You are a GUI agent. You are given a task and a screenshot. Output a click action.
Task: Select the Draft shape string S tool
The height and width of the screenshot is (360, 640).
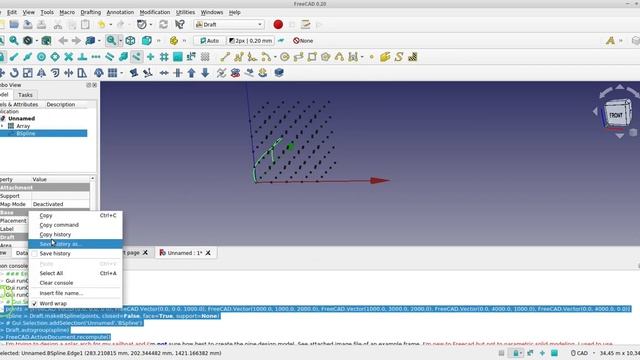(x=399, y=57)
